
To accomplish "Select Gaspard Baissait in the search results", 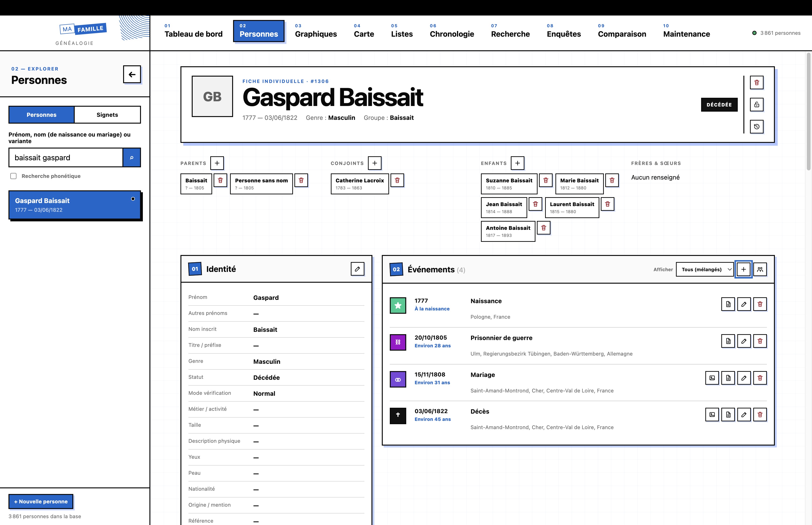I will click(x=75, y=205).
